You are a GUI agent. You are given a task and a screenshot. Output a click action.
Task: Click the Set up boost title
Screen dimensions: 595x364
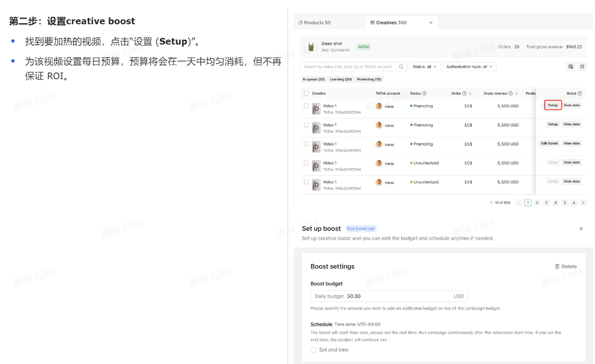point(321,228)
